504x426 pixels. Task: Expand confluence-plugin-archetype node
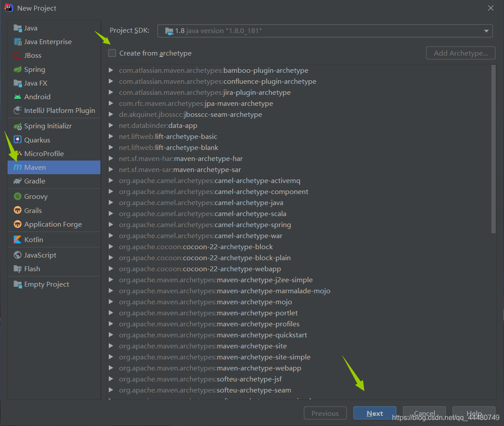click(x=111, y=81)
